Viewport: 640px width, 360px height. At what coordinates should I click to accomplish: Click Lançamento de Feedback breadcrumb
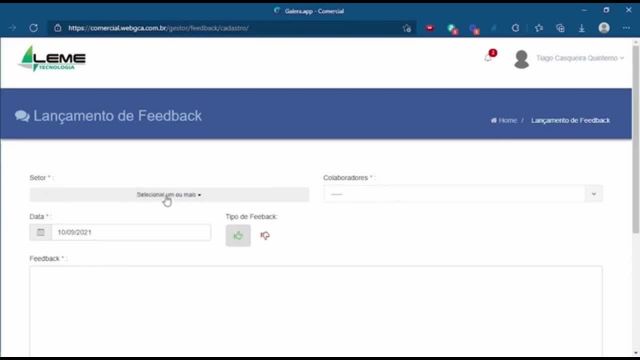click(570, 120)
